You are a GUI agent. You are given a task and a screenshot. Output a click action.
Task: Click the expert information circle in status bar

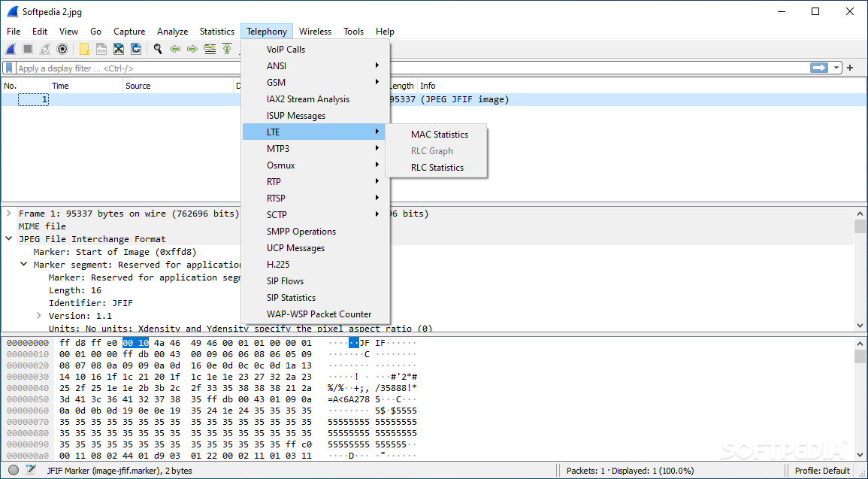[14, 470]
